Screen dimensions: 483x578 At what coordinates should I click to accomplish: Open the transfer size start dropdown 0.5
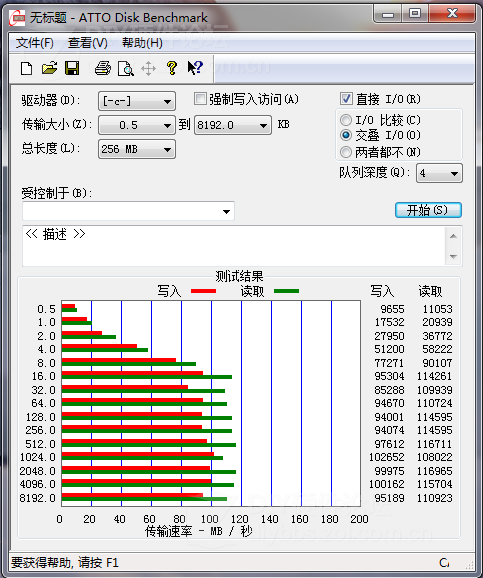[137, 125]
